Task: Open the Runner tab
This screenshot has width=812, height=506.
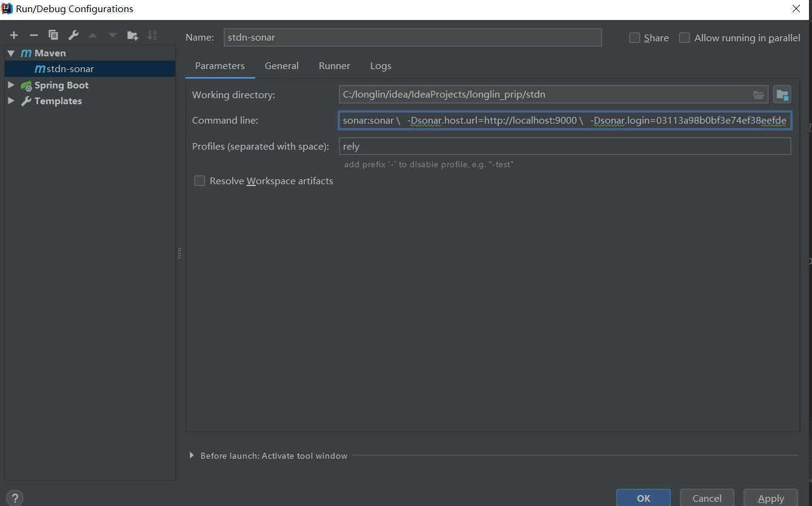Action: pos(334,65)
